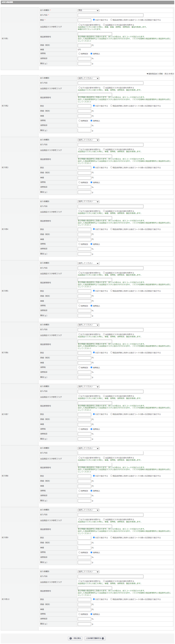
Task: Click the 封入内容 text field for 封入物1
Action: click(110, 15)
